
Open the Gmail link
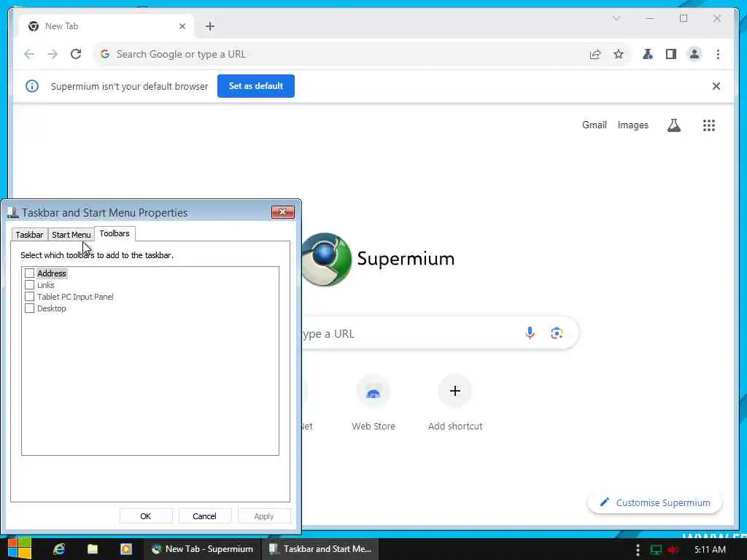(594, 125)
